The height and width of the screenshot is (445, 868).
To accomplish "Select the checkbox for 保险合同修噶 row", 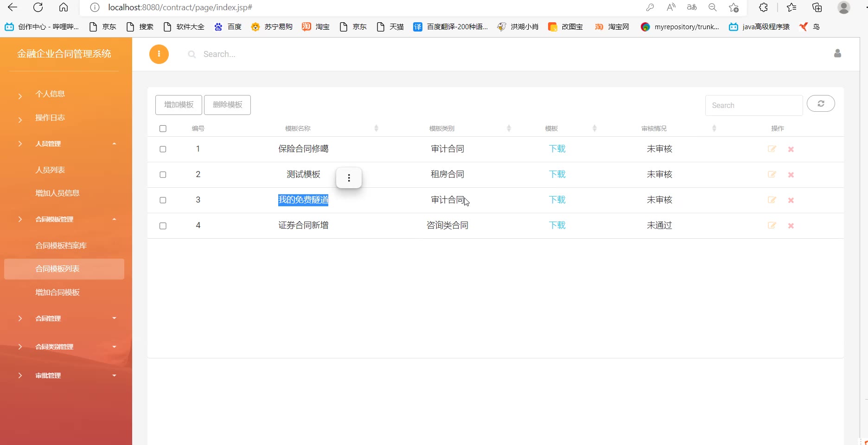I will point(163,149).
